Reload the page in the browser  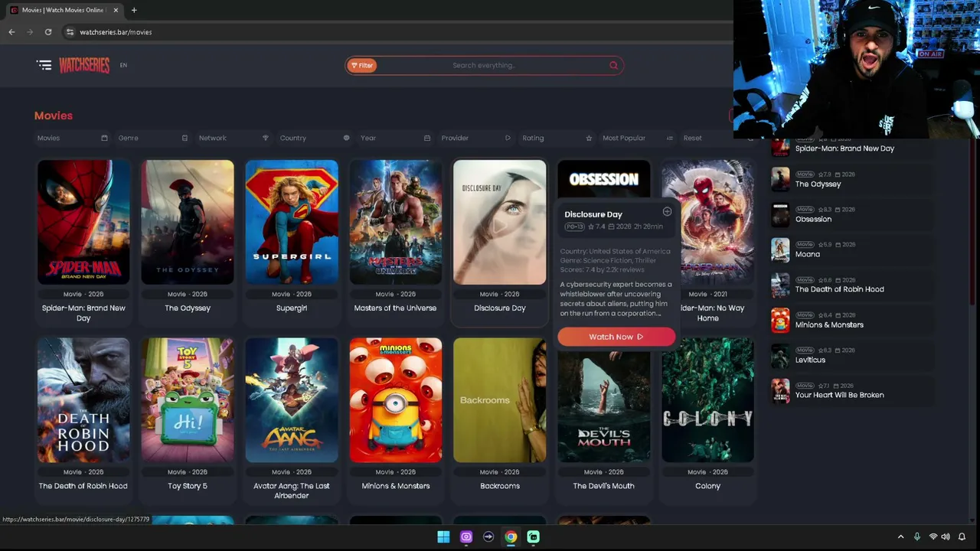pos(48,32)
